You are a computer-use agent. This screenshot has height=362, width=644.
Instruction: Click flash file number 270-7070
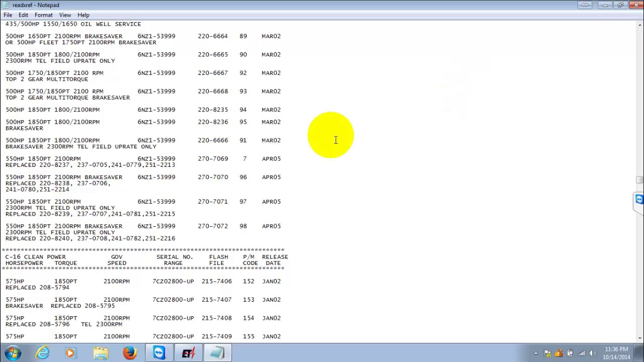pyautogui.click(x=213, y=177)
